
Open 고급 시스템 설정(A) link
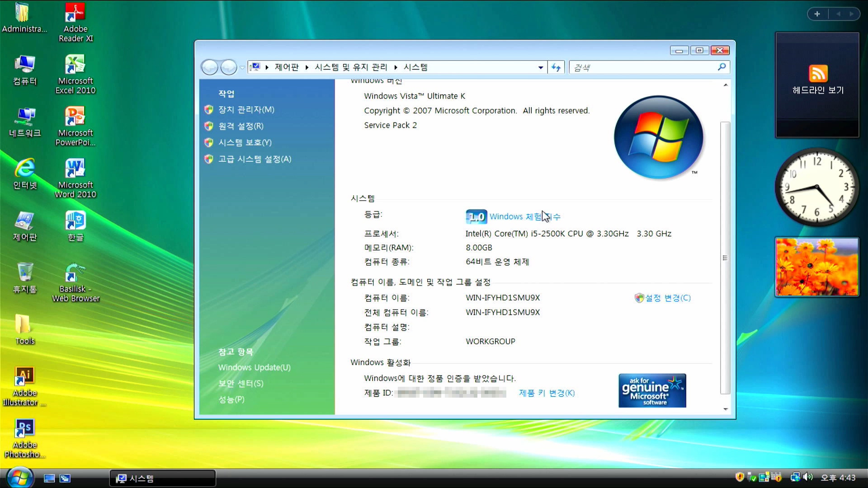click(255, 159)
